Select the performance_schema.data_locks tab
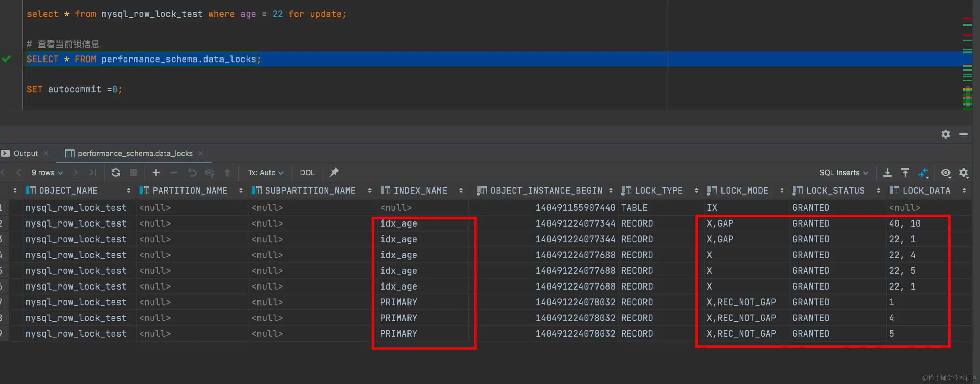This screenshot has width=980, height=384. (x=135, y=153)
